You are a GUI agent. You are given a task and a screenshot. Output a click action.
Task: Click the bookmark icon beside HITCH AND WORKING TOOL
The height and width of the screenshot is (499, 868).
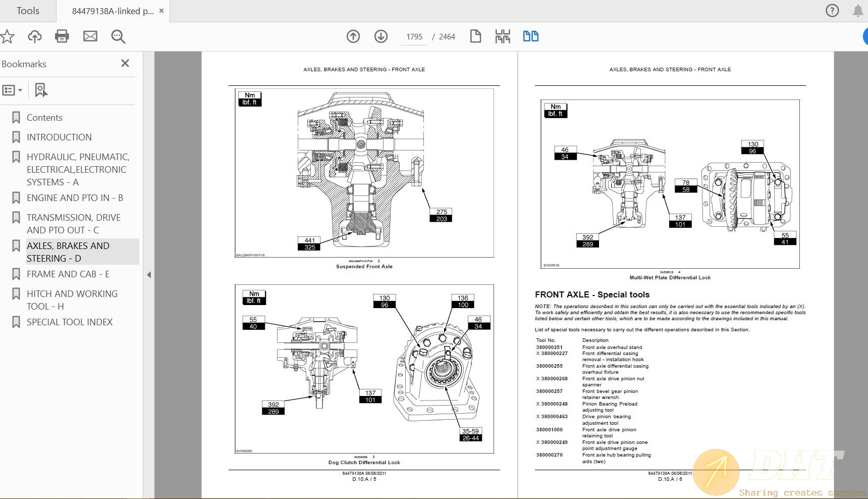(x=16, y=294)
